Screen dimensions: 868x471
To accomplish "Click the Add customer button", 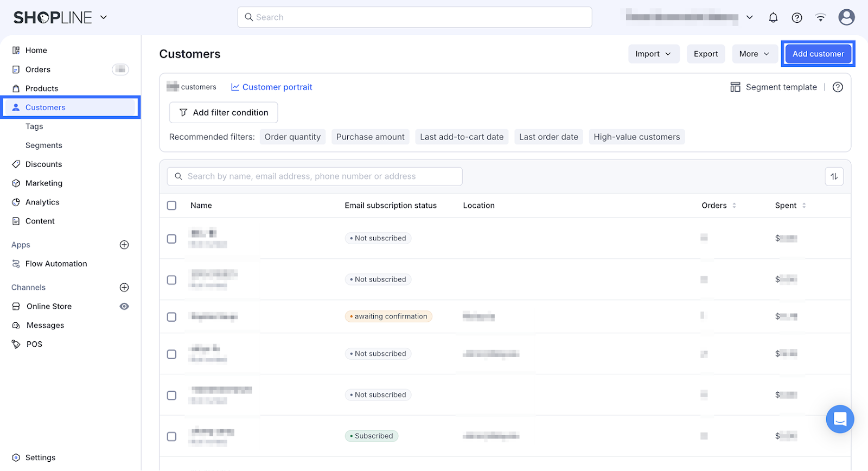I will tap(818, 54).
